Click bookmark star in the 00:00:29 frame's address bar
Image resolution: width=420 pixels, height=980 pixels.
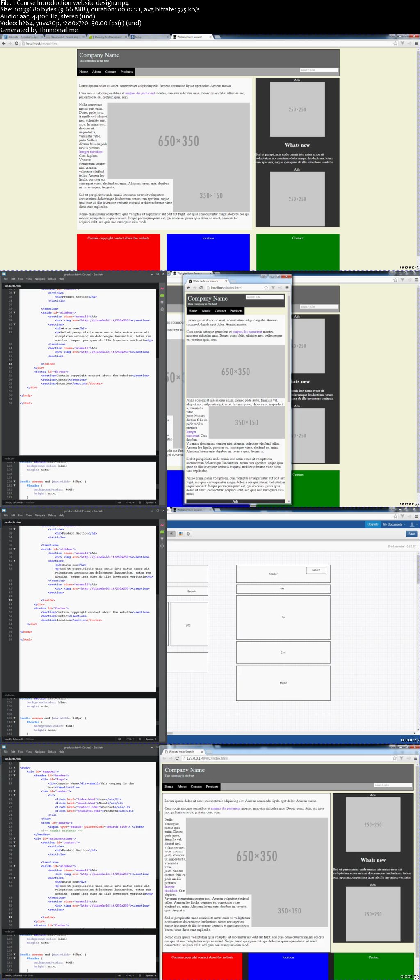pyautogui.click(x=395, y=43)
